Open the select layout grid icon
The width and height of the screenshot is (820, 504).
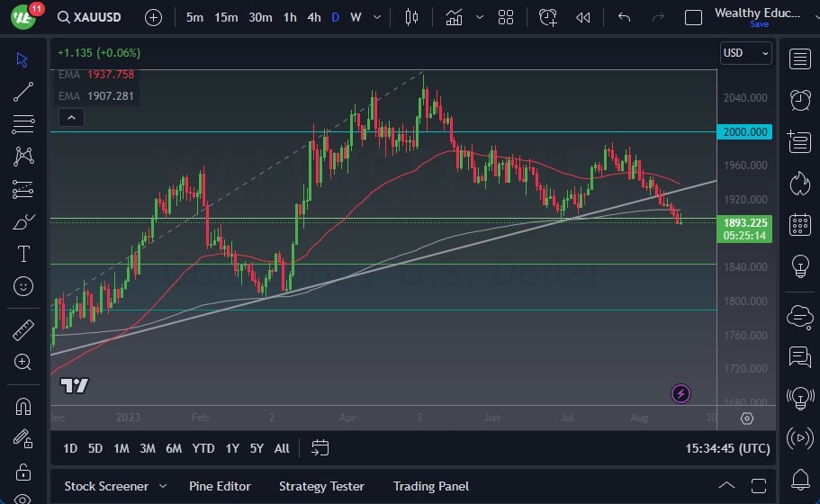coord(506,17)
